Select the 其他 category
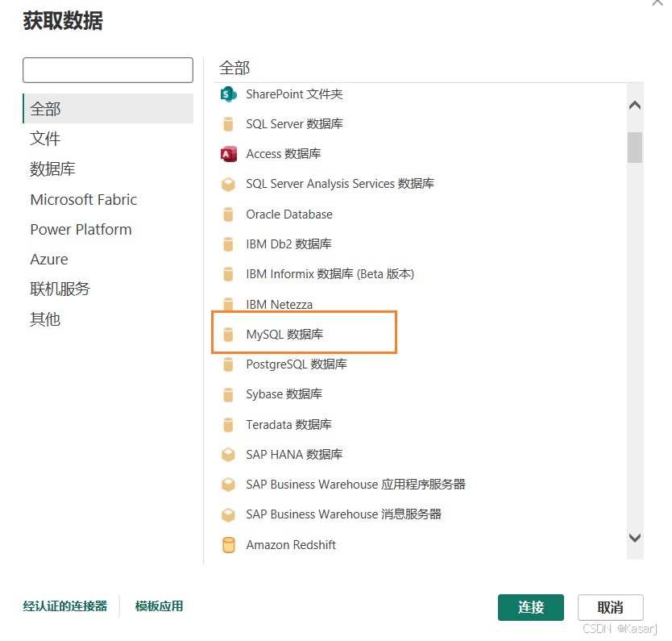 click(x=108, y=319)
